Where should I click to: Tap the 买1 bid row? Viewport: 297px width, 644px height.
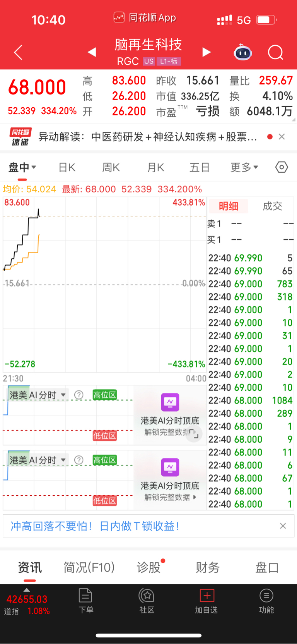pyautogui.click(x=250, y=240)
